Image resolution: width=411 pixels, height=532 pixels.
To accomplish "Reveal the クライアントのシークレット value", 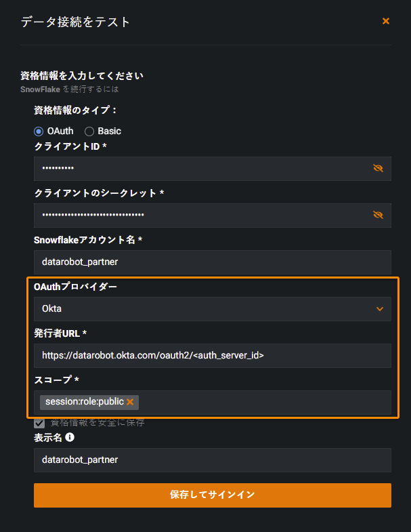I will coord(378,215).
